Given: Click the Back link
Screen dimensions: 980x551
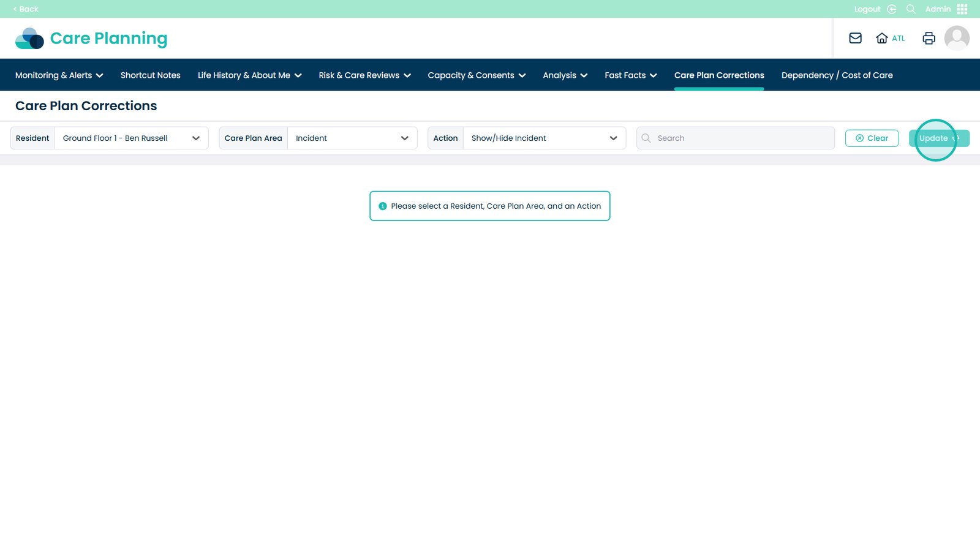Looking at the screenshot, I should pyautogui.click(x=26, y=9).
